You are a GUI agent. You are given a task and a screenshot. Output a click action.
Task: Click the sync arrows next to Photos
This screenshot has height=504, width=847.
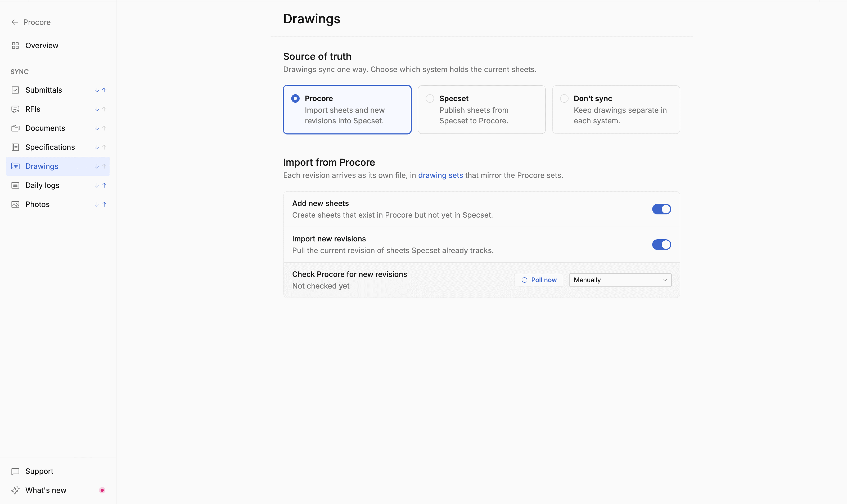coord(101,204)
